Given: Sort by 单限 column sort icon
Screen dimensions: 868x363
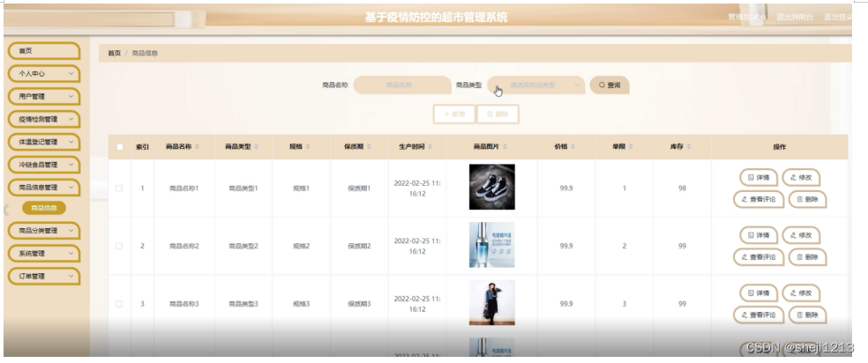Looking at the screenshot, I should coord(631,146).
